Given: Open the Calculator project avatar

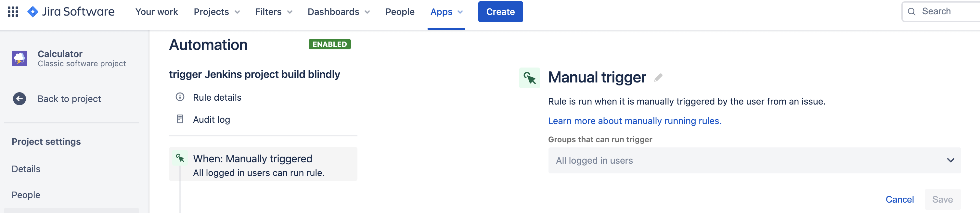Looking at the screenshot, I should pos(19,58).
